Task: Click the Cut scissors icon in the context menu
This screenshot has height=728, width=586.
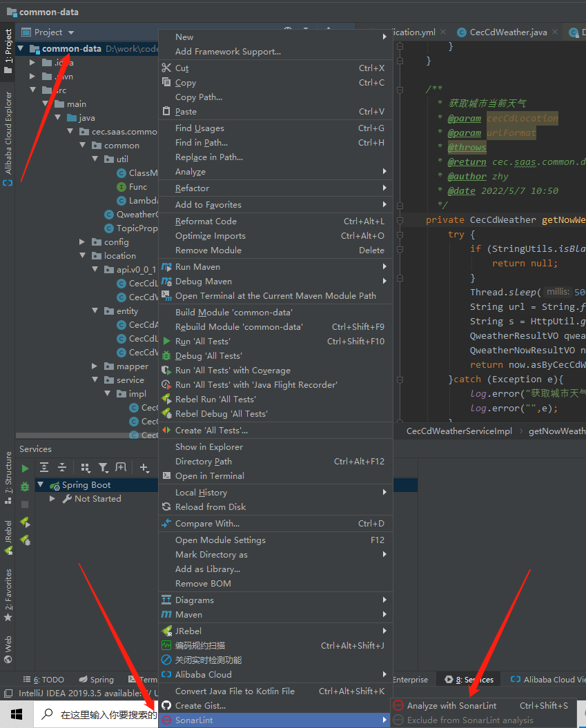Action: click(x=166, y=68)
